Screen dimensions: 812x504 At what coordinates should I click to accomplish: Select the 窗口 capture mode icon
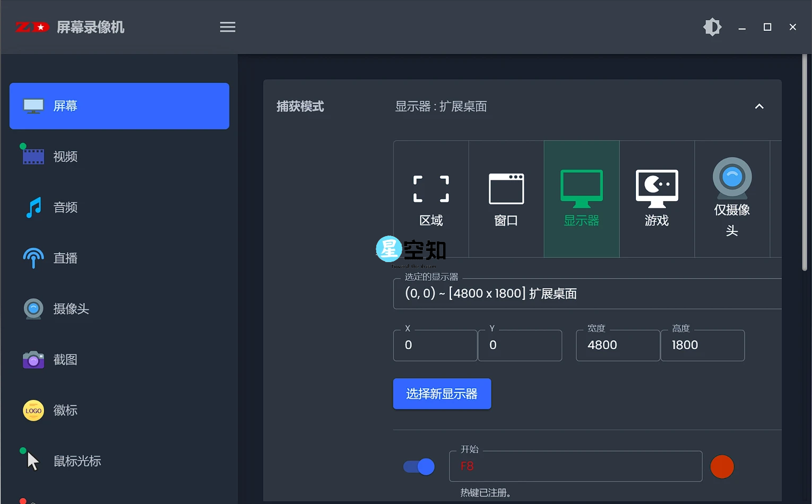506,199
